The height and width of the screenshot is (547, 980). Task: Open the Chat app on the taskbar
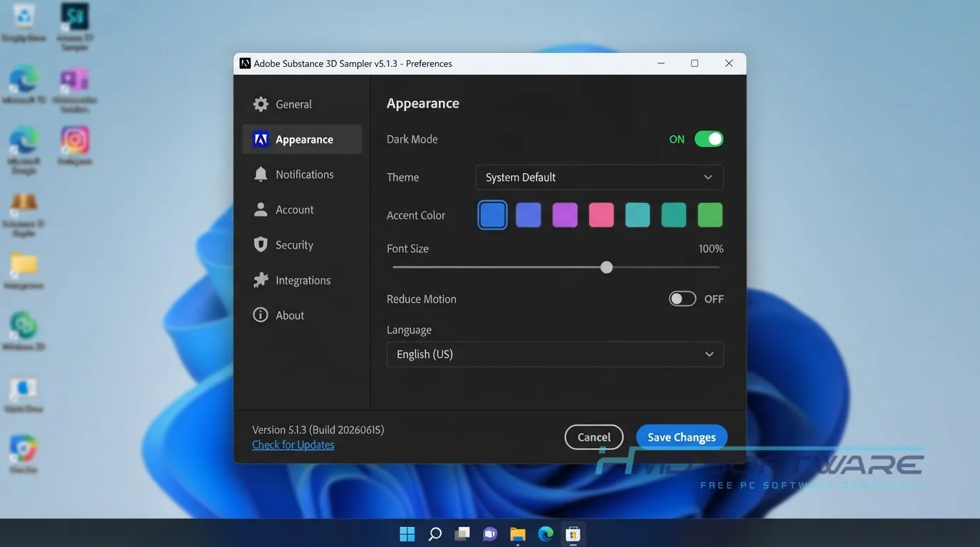pos(490,533)
